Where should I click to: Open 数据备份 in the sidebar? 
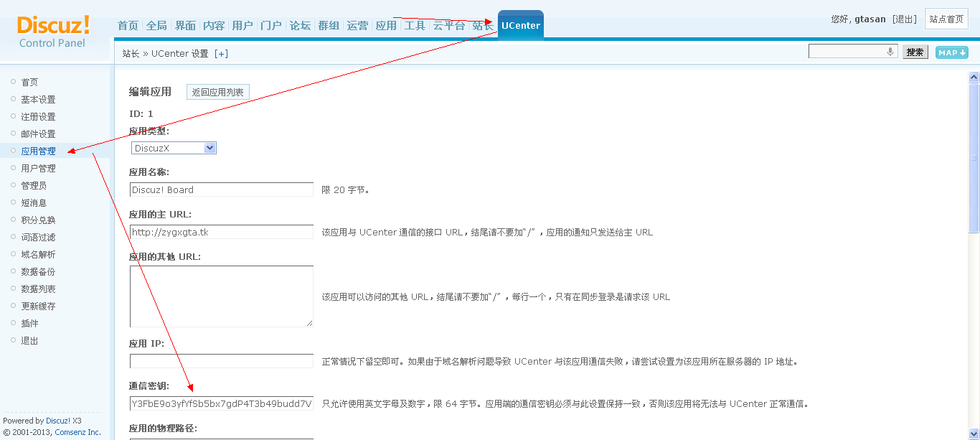[38, 272]
